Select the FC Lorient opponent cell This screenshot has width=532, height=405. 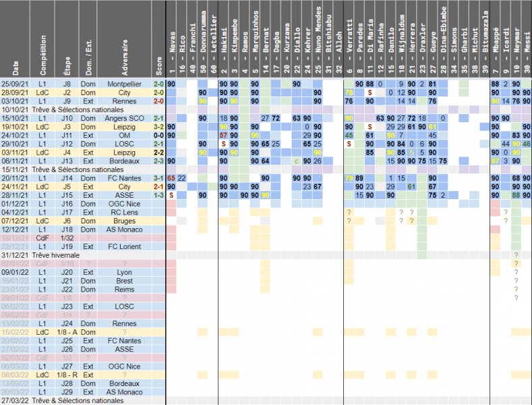click(125, 246)
